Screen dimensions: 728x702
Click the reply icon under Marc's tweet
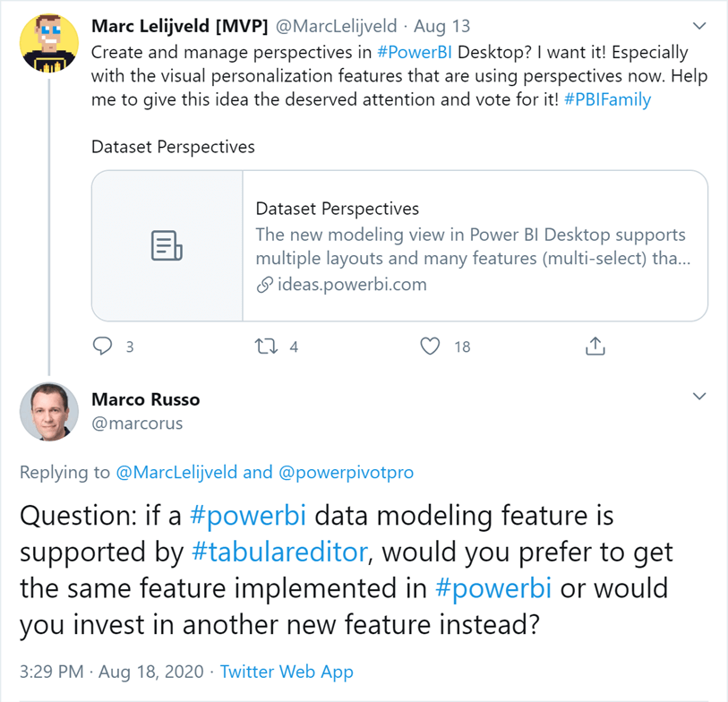(x=103, y=346)
